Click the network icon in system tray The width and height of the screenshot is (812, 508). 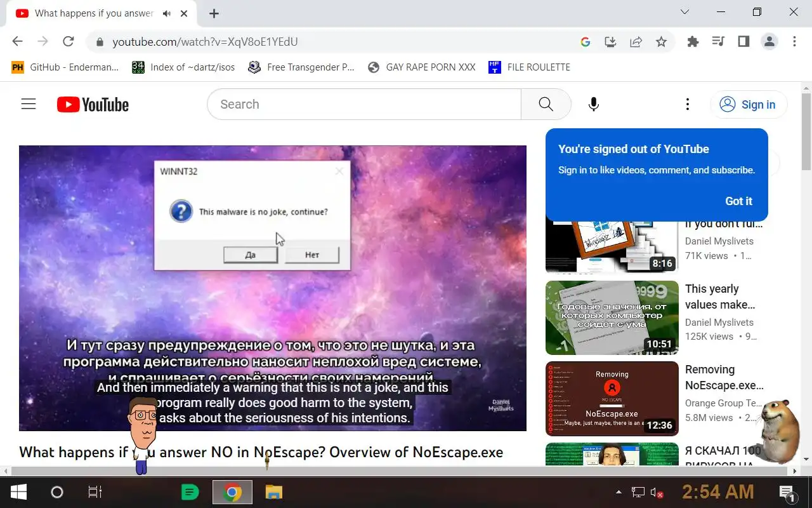[638, 492]
